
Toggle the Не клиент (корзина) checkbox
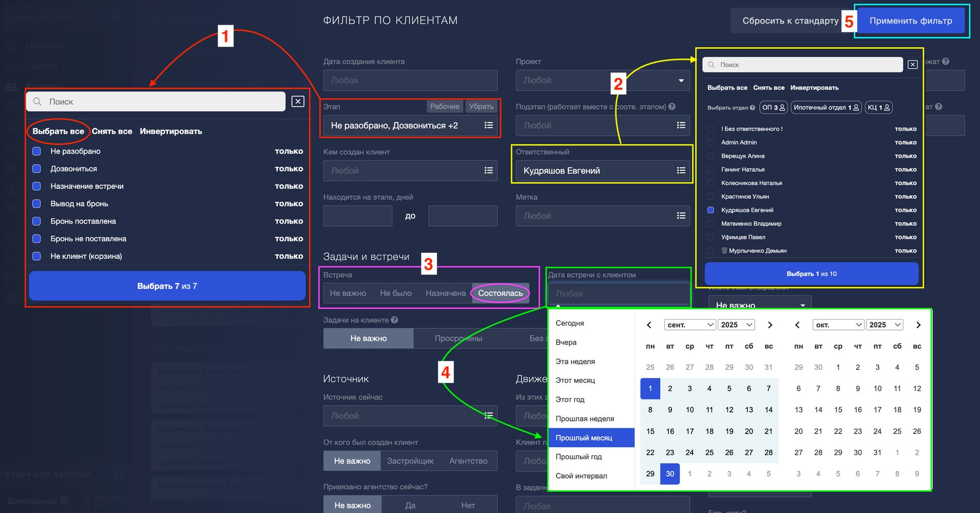point(36,256)
